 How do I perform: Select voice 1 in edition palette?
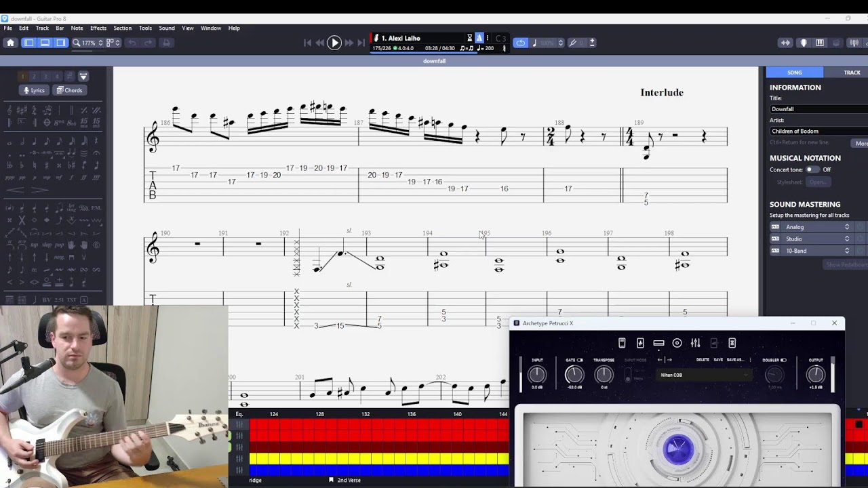[22, 76]
